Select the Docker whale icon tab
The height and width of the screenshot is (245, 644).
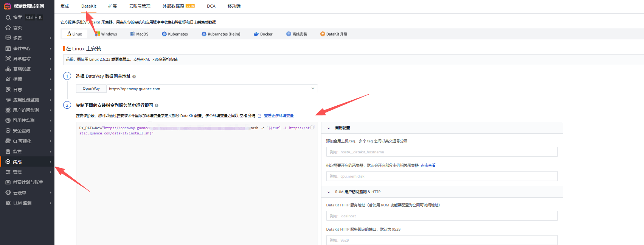(256, 34)
